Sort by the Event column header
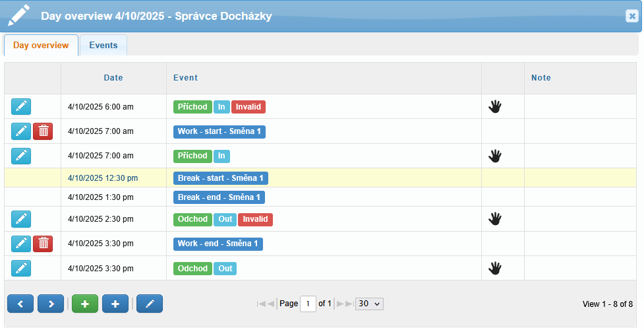This screenshot has height=330, width=644. click(x=186, y=78)
